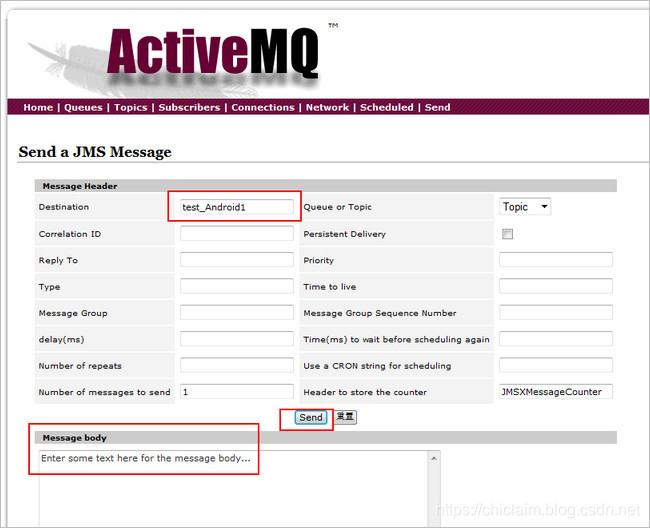Click the Message Group field
Screen dimensions: 650x528
[237, 312]
